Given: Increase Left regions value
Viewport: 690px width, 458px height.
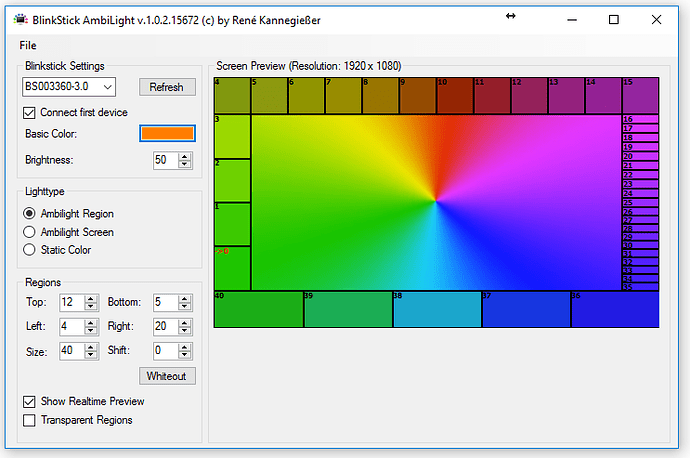Looking at the screenshot, I should [x=91, y=322].
